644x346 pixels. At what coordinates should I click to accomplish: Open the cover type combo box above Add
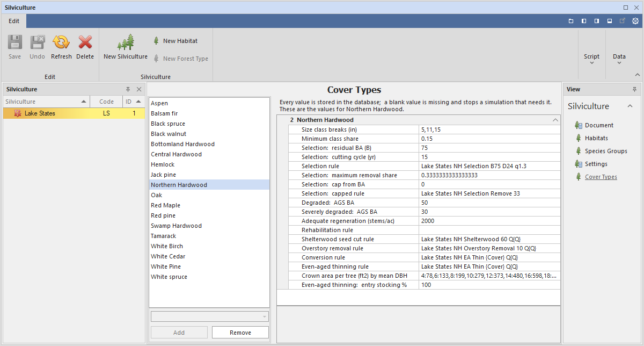(x=209, y=317)
